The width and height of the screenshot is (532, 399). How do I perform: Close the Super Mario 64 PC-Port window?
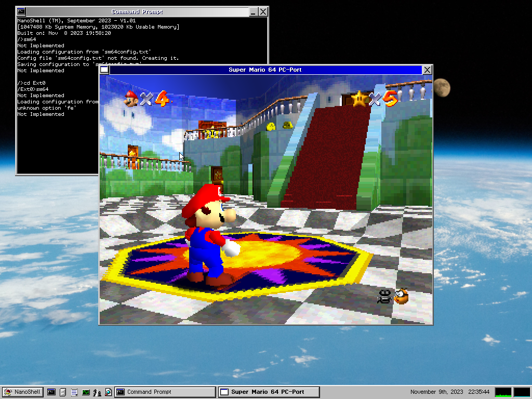tap(427, 70)
